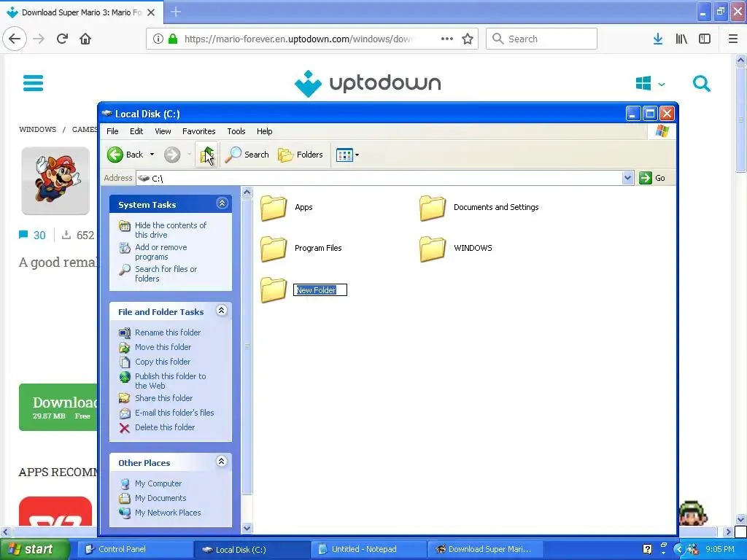Click Publish this folder to the Web
Screen dimensions: 747x560
pos(171,381)
